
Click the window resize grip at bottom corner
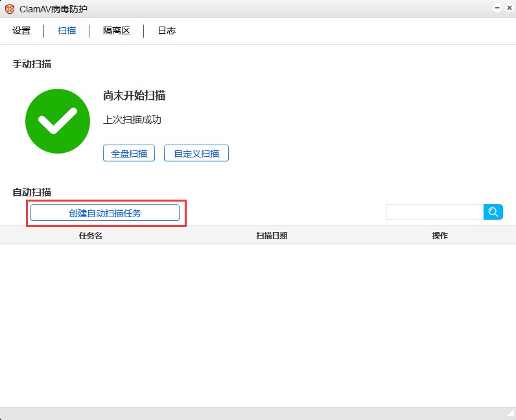pos(510,414)
